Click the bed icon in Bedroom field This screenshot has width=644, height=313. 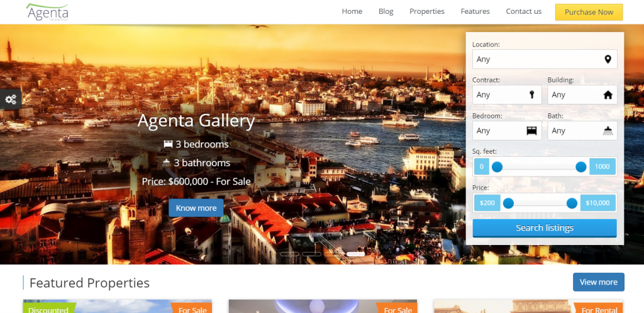click(532, 131)
